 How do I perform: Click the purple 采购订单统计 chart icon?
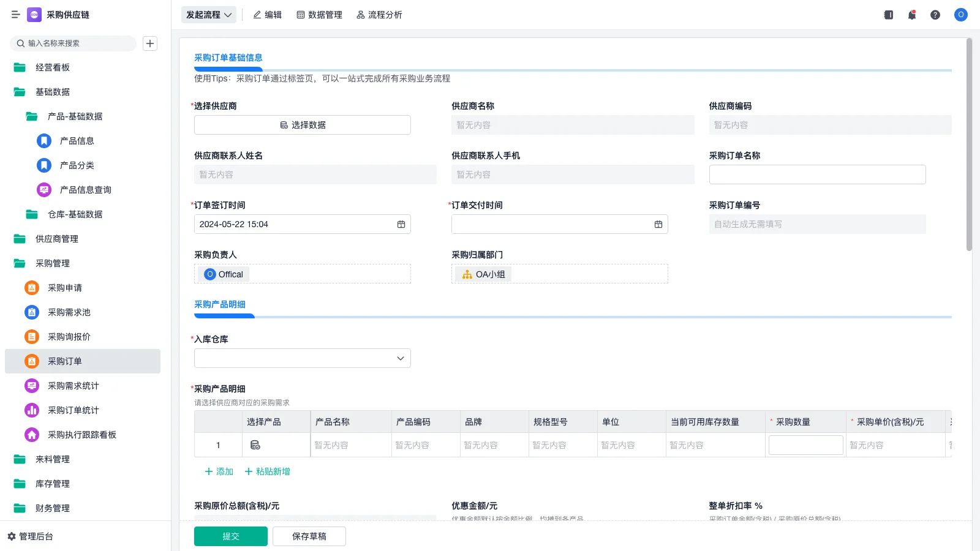click(32, 410)
